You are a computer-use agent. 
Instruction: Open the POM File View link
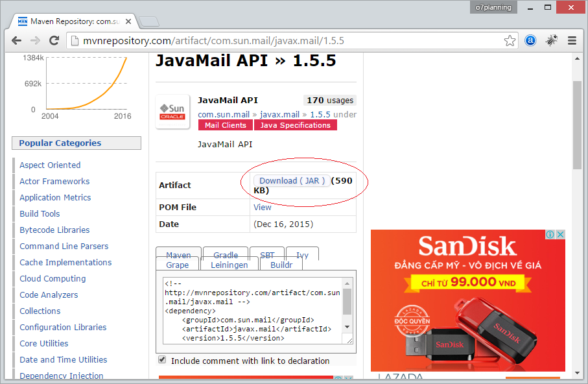point(262,207)
